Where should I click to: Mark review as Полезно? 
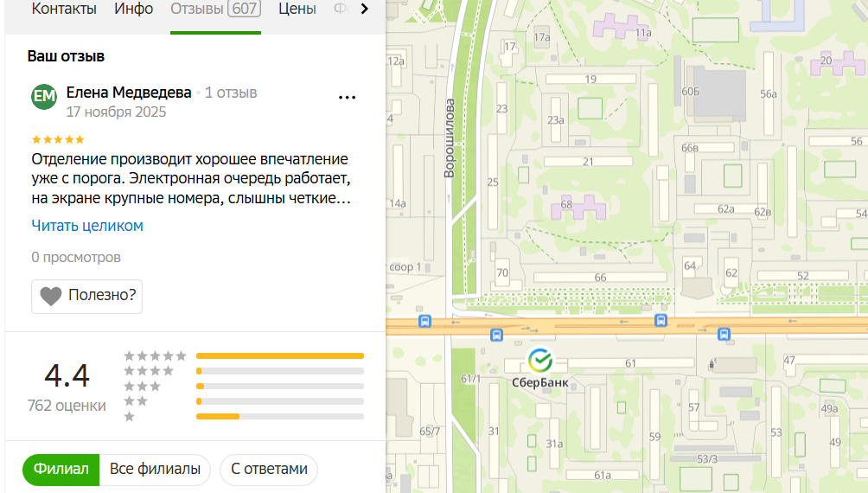click(x=87, y=297)
